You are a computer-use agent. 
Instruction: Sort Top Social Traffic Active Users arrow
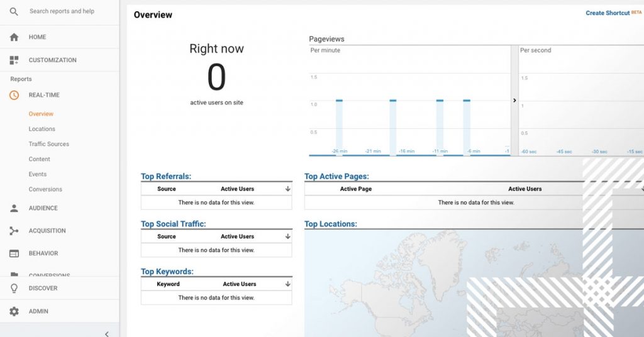(287, 236)
